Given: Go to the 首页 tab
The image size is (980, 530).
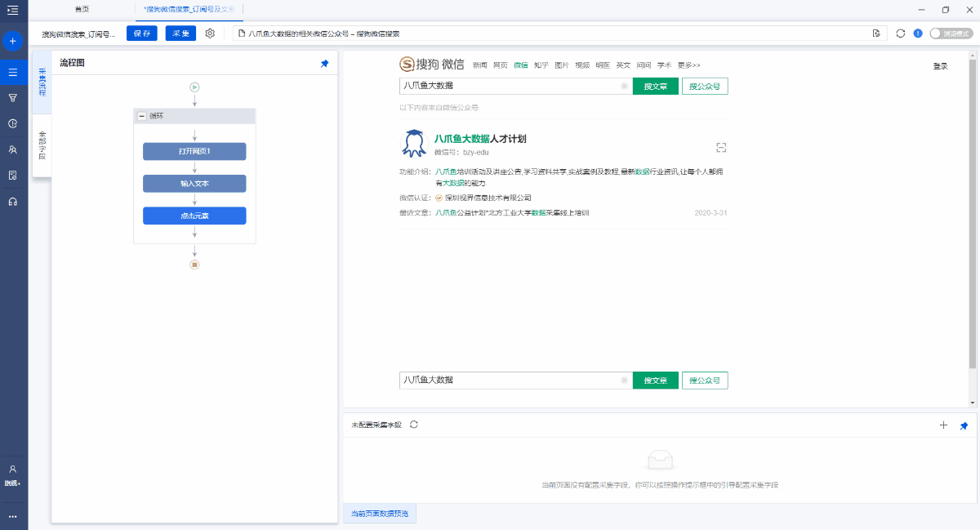Looking at the screenshot, I should [82, 8].
